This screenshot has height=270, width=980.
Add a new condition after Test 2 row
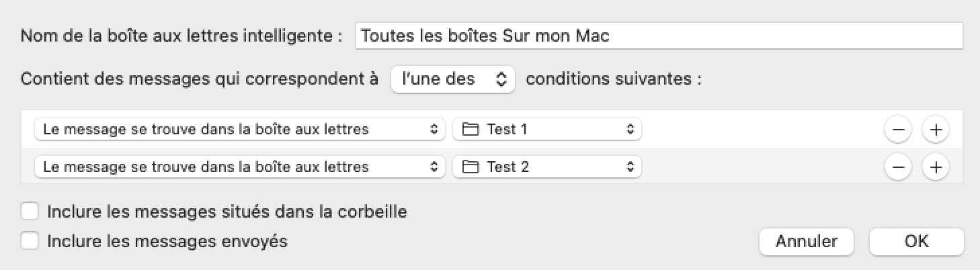pyautogui.click(x=935, y=167)
